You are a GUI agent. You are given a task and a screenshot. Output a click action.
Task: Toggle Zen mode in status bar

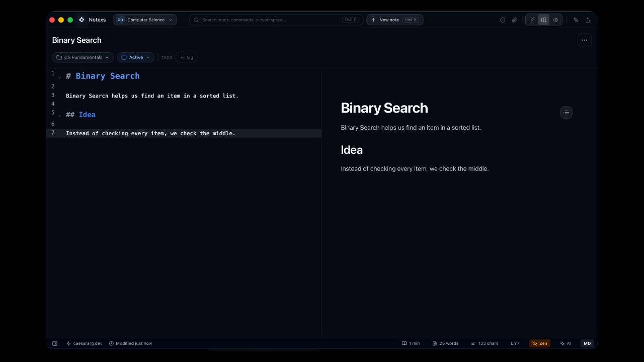pos(539,343)
